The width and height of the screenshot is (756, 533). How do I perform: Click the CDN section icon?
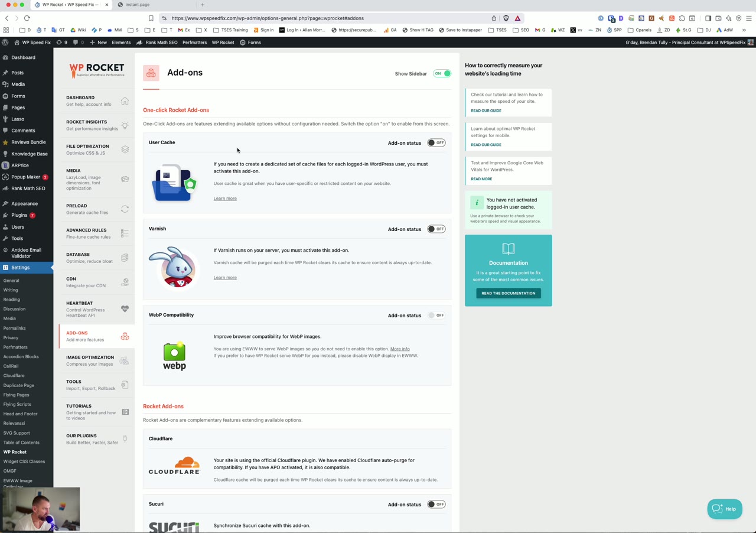coord(125,282)
